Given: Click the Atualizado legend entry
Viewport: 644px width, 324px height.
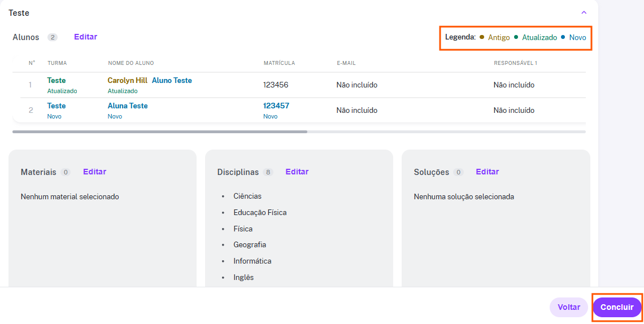Looking at the screenshot, I should pyautogui.click(x=536, y=37).
